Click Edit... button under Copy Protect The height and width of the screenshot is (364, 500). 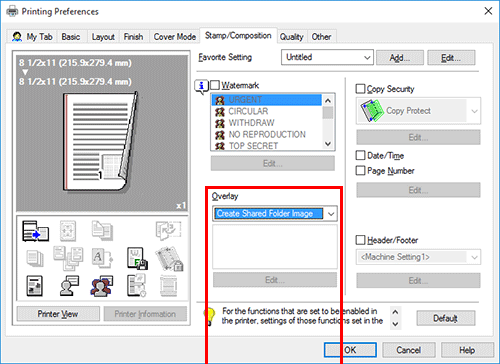(x=418, y=137)
